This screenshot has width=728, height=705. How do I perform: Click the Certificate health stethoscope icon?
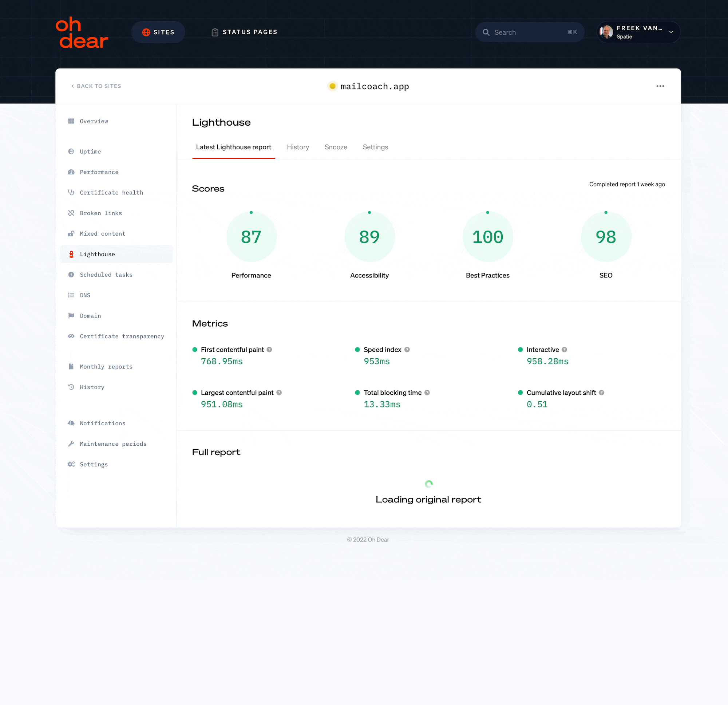coord(71,192)
